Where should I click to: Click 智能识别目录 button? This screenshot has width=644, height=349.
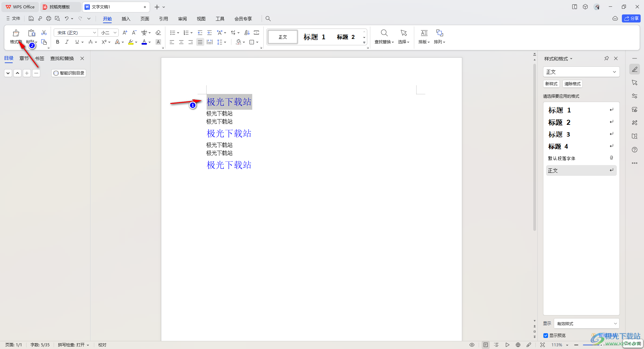pos(69,73)
